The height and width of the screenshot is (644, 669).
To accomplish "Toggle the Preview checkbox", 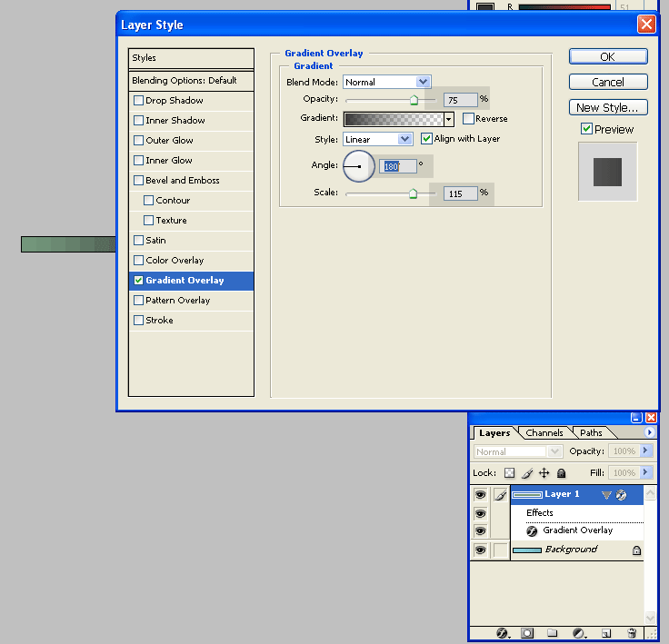I will click(x=586, y=129).
